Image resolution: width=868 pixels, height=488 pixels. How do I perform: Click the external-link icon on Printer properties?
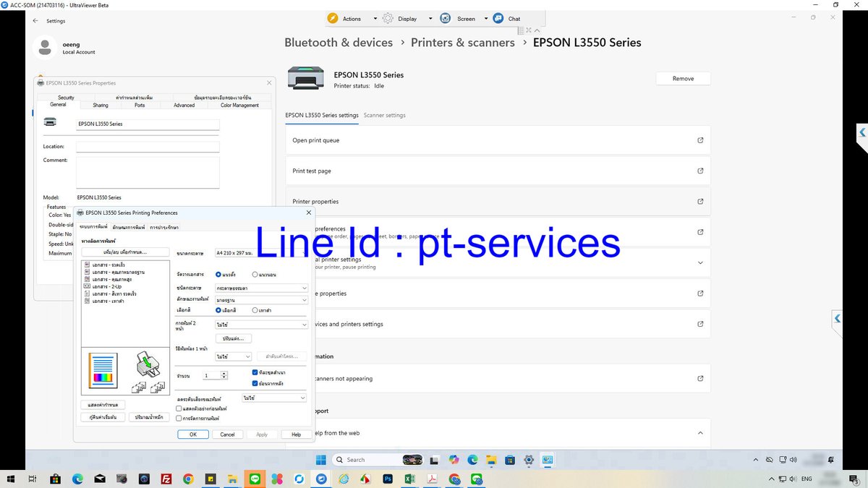(x=700, y=202)
